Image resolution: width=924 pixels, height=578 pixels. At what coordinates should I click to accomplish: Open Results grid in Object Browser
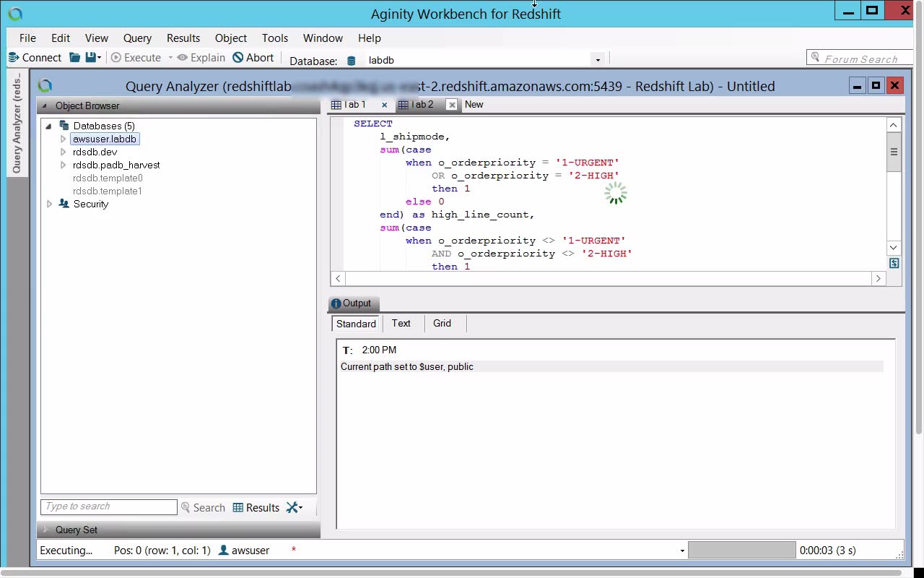coord(256,508)
